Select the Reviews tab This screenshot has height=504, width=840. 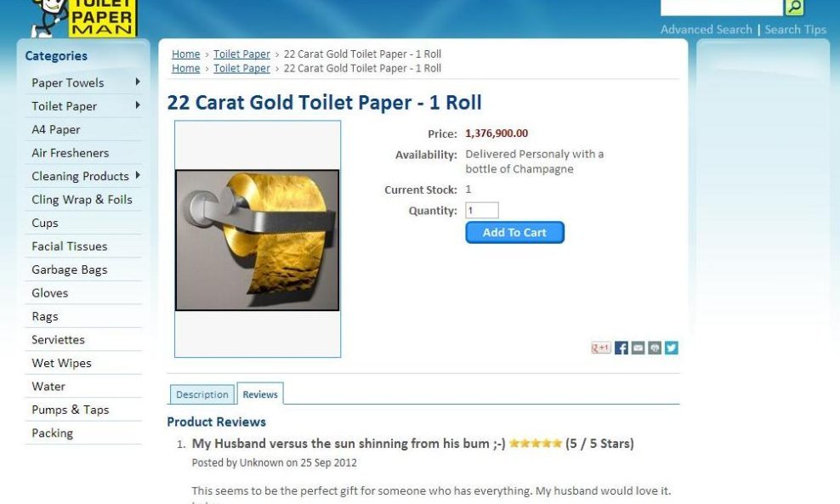point(260,394)
